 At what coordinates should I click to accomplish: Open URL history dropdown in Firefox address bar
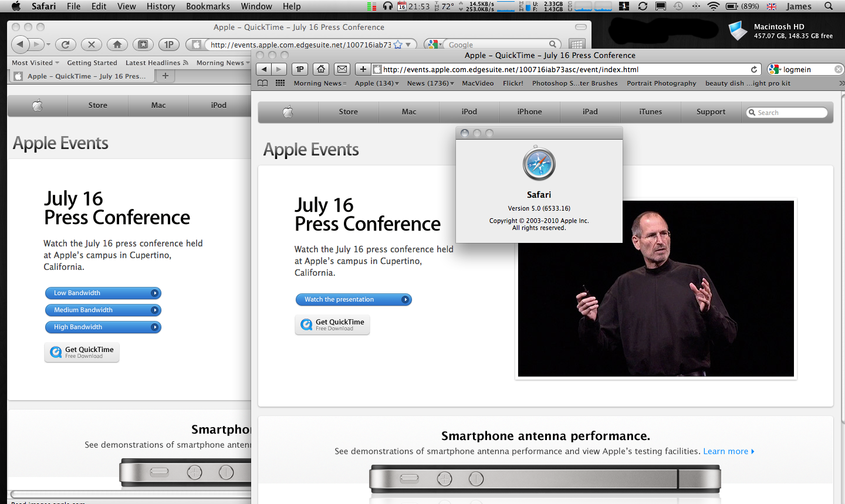408,45
